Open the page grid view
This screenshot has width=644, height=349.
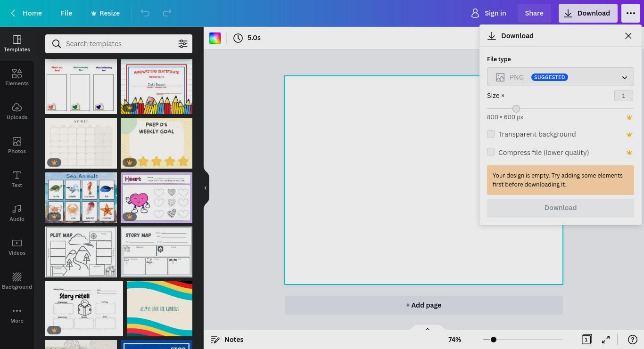[x=586, y=340]
